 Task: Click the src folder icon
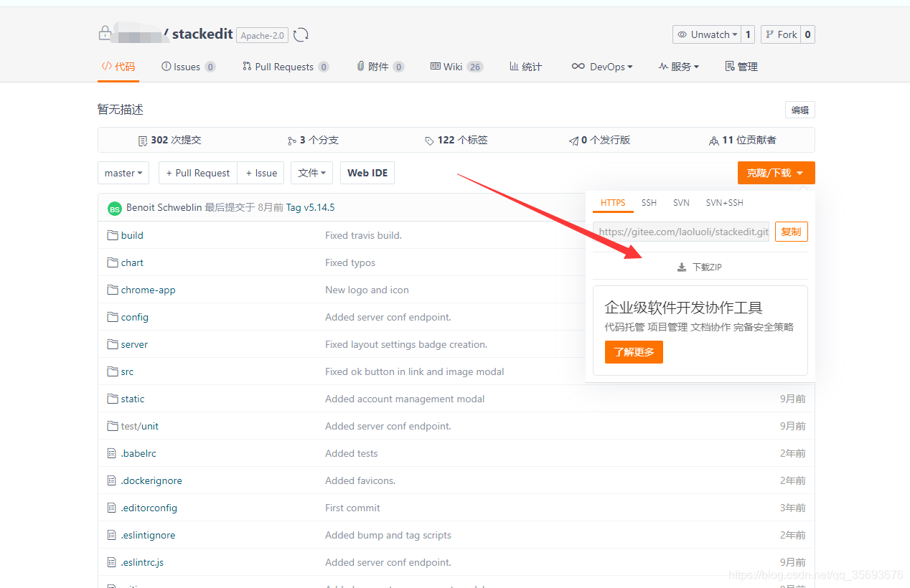[112, 371]
